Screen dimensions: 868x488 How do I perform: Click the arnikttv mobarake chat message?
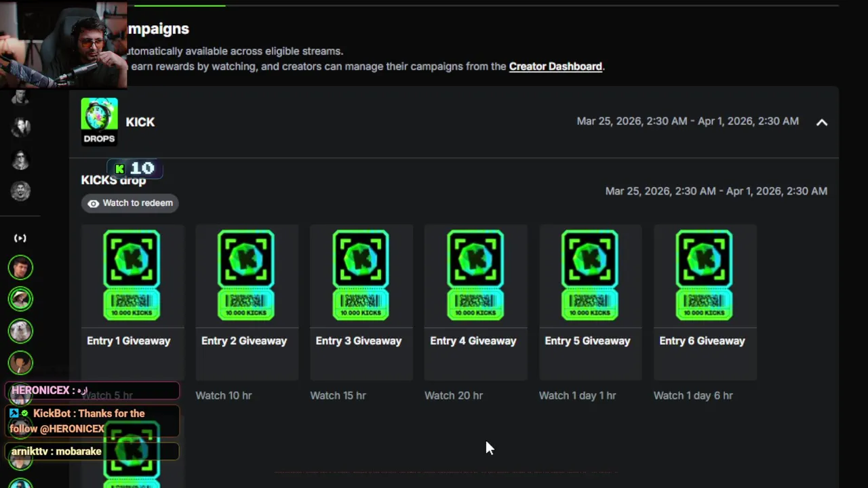[x=92, y=451]
